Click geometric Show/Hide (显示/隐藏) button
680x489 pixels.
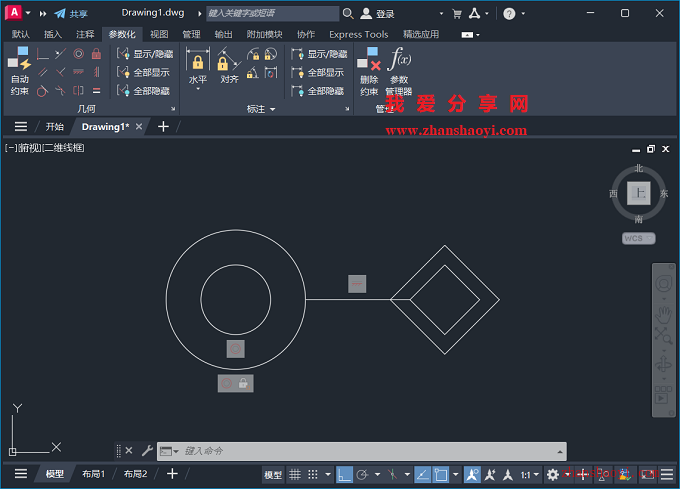tap(145, 54)
